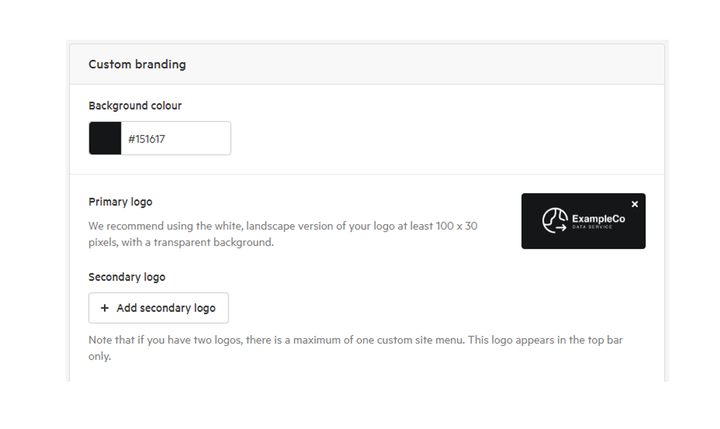Click the Secondary logo label
Image resolution: width=720 pixels, height=429 pixels.
tap(127, 277)
